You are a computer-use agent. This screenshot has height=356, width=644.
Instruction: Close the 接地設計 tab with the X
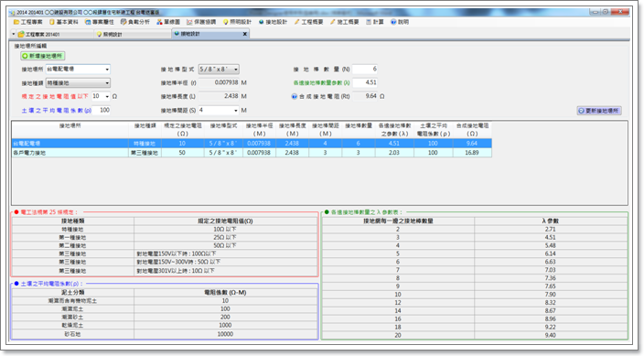pos(245,34)
